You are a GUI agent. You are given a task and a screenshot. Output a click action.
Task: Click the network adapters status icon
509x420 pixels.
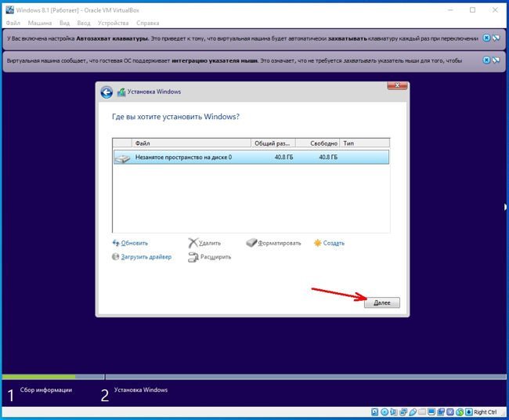click(x=403, y=412)
